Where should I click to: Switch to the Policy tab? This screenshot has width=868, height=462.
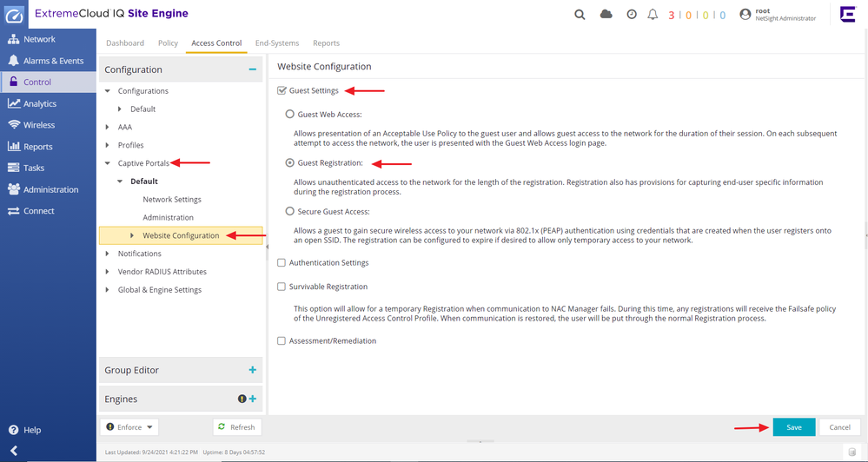[x=168, y=43]
